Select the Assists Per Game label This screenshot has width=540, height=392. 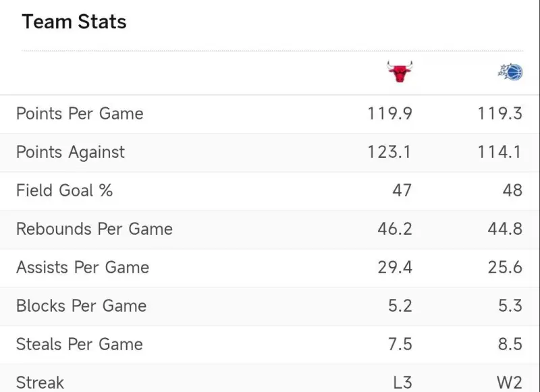pyautogui.click(x=82, y=267)
